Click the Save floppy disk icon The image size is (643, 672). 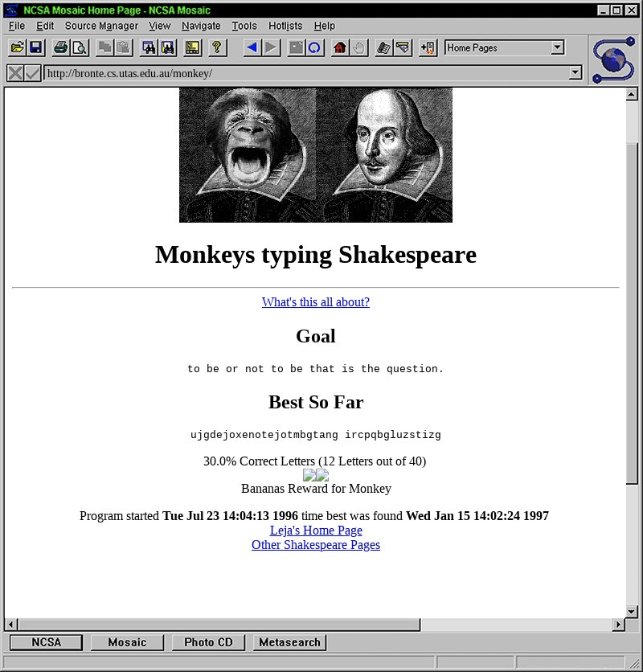(35, 47)
